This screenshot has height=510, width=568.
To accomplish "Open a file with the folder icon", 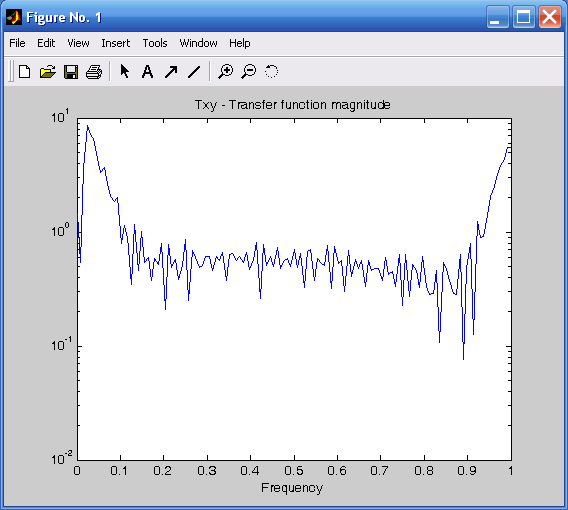I will 48,71.
